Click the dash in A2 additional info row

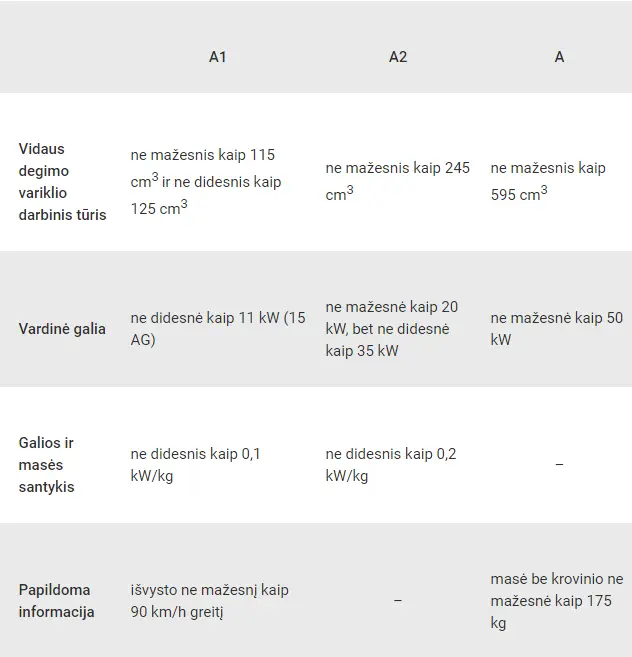[x=398, y=600]
